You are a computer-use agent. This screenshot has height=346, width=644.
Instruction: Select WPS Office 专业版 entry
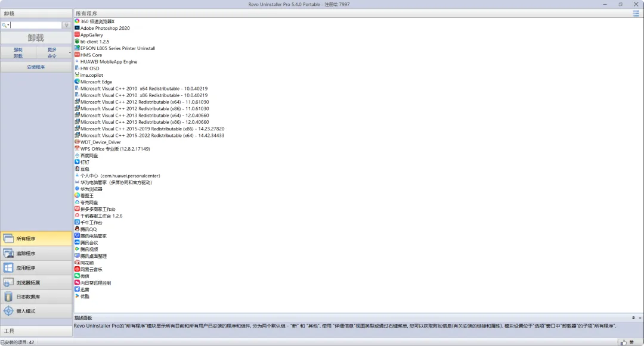pyautogui.click(x=114, y=149)
